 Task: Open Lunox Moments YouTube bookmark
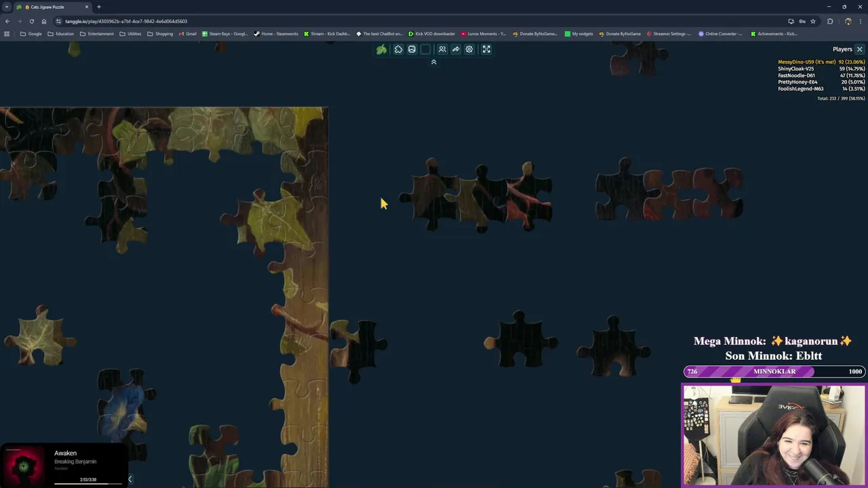[484, 33]
